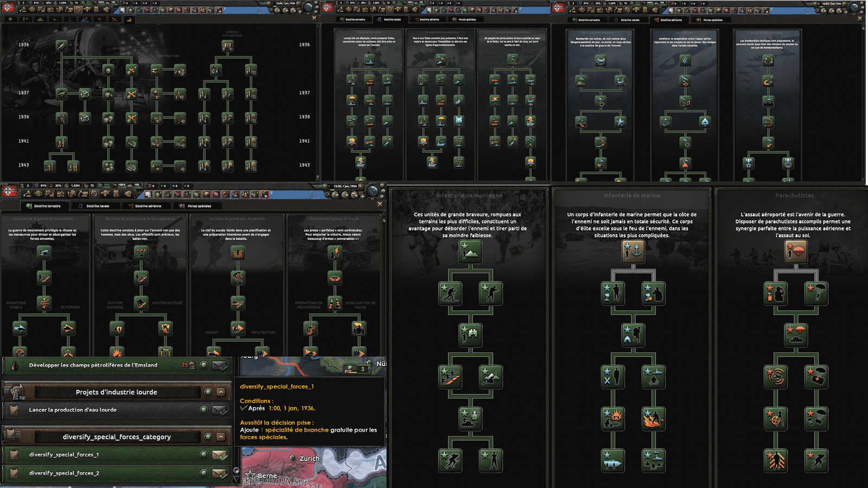Click the 'Parachutistes' column title
This screenshot has width=868, height=488.
point(795,195)
